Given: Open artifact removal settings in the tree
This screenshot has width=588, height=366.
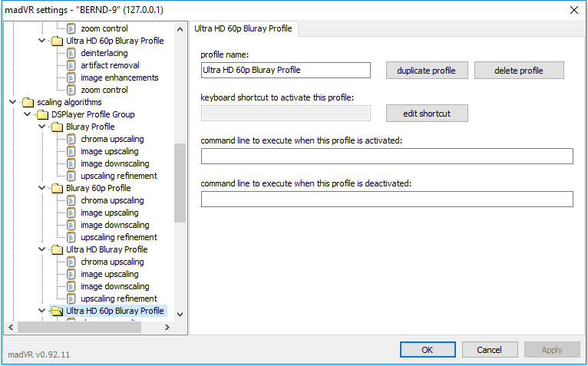Looking at the screenshot, I should click(x=110, y=66).
